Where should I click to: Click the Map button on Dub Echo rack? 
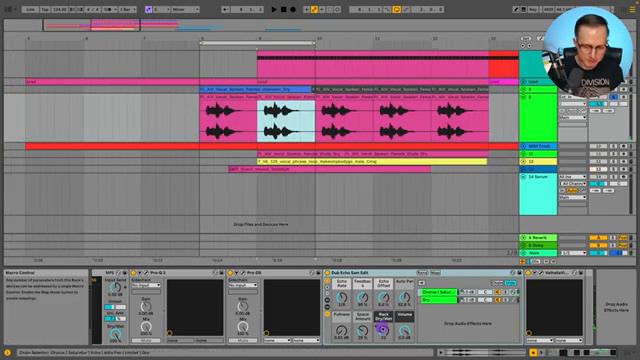point(436,273)
